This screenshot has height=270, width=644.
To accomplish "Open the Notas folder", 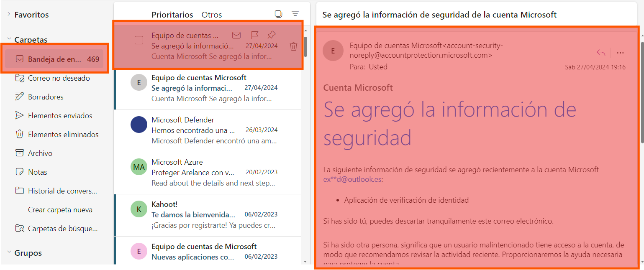I will pyautogui.click(x=54, y=172).
